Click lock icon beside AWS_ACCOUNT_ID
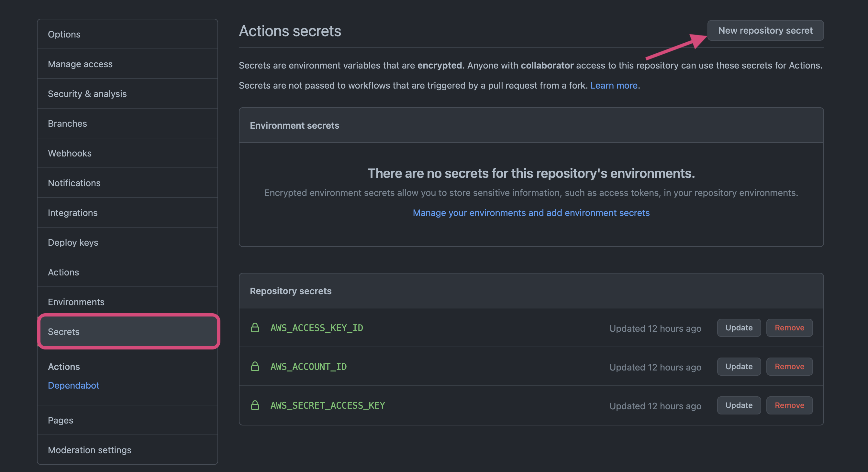Image resolution: width=868 pixels, height=472 pixels. tap(255, 366)
